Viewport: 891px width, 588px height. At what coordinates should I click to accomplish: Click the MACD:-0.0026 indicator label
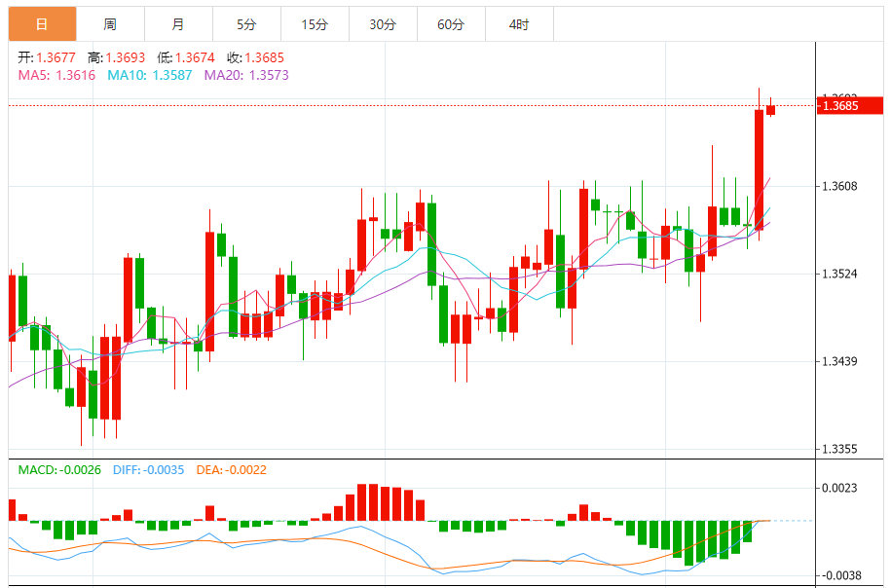tap(59, 470)
